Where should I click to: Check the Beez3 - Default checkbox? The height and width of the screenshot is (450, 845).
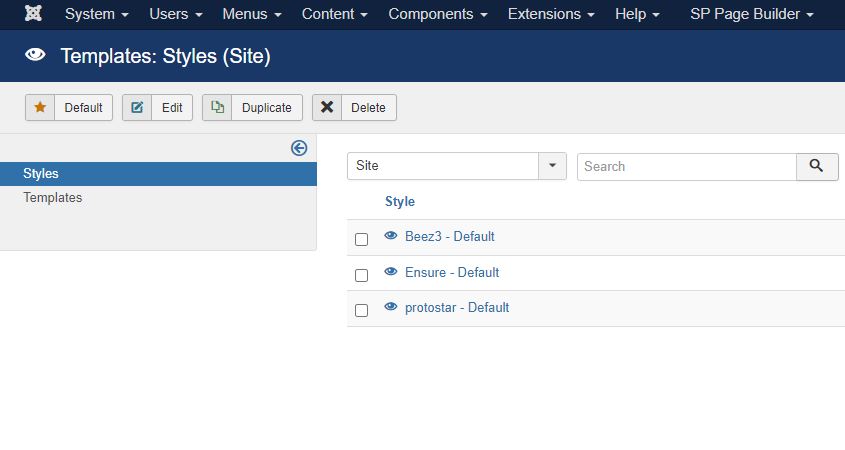pos(362,239)
